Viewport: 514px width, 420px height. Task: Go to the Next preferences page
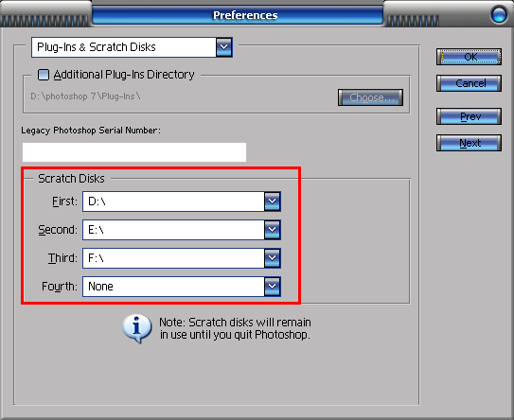click(x=469, y=143)
